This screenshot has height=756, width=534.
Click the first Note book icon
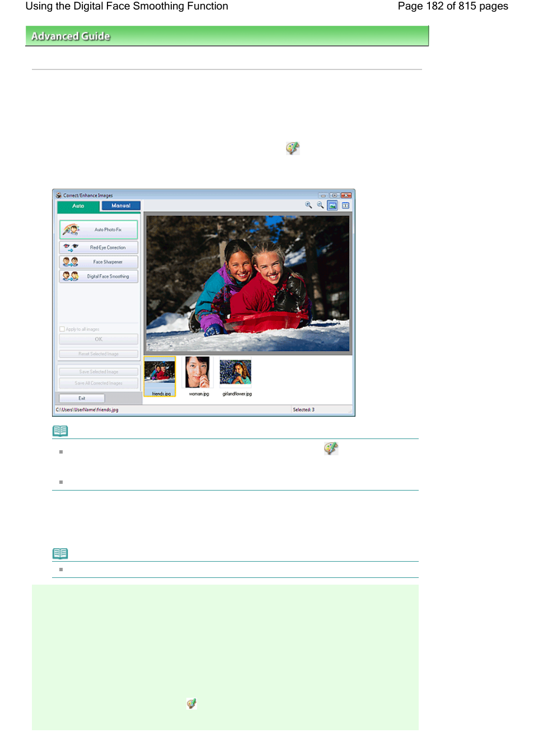(60, 431)
